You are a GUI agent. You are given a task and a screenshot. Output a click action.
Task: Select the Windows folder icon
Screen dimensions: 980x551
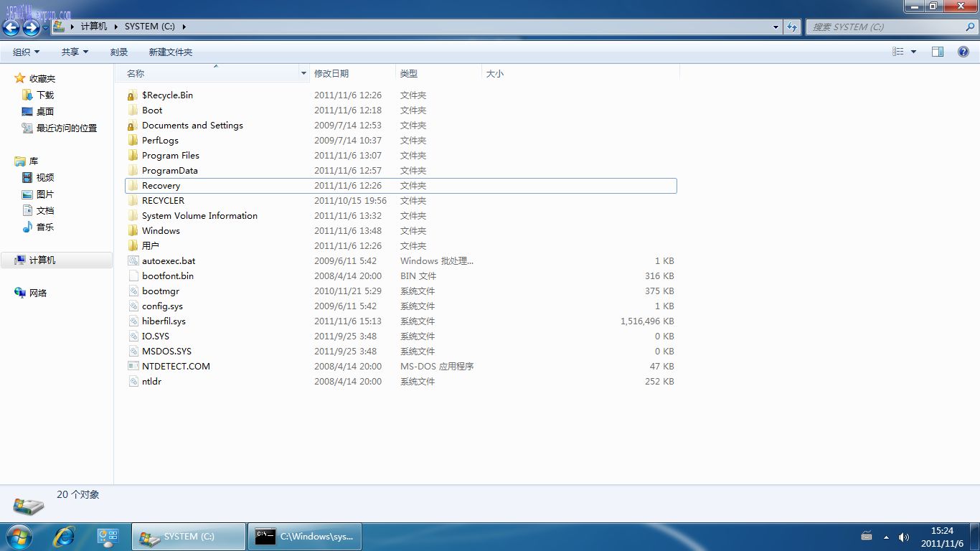(132, 231)
